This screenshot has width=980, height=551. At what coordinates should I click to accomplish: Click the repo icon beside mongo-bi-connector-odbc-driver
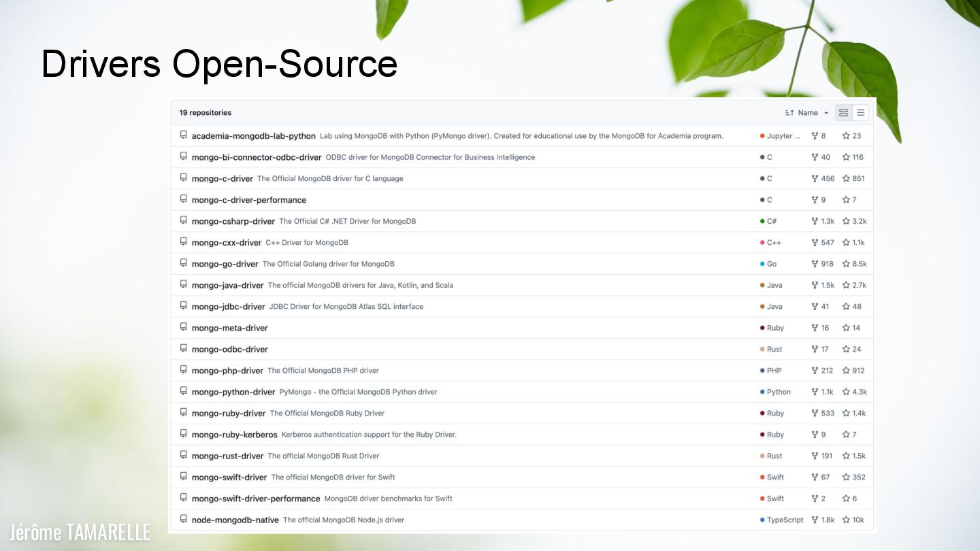(x=183, y=156)
